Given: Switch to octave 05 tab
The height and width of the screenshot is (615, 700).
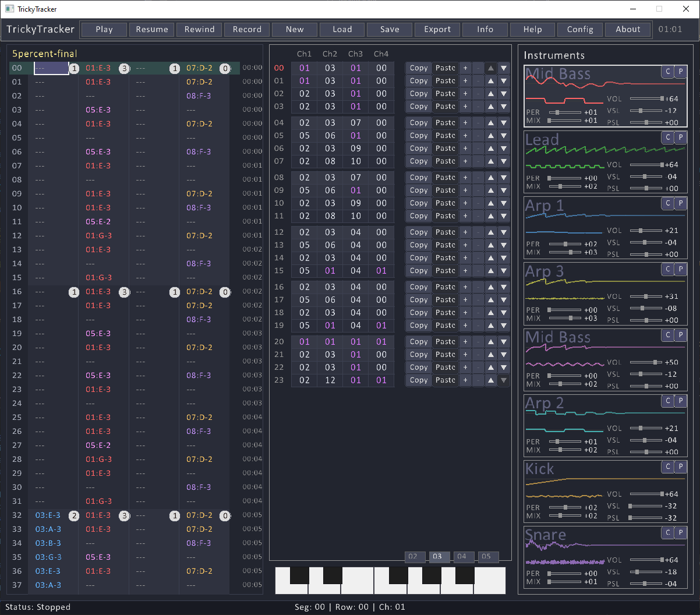Looking at the screenshot, I should click(488, 557).
